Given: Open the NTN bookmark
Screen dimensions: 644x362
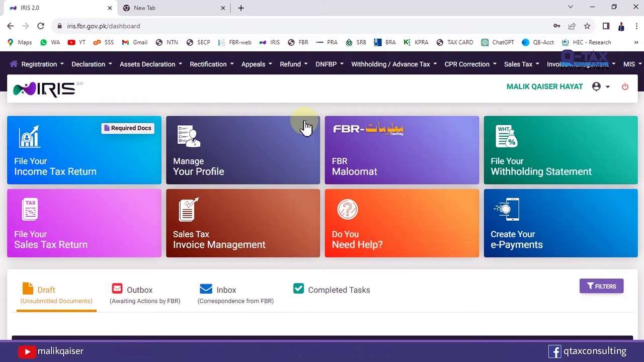Looking at the screenshot, I should point(167,42).
